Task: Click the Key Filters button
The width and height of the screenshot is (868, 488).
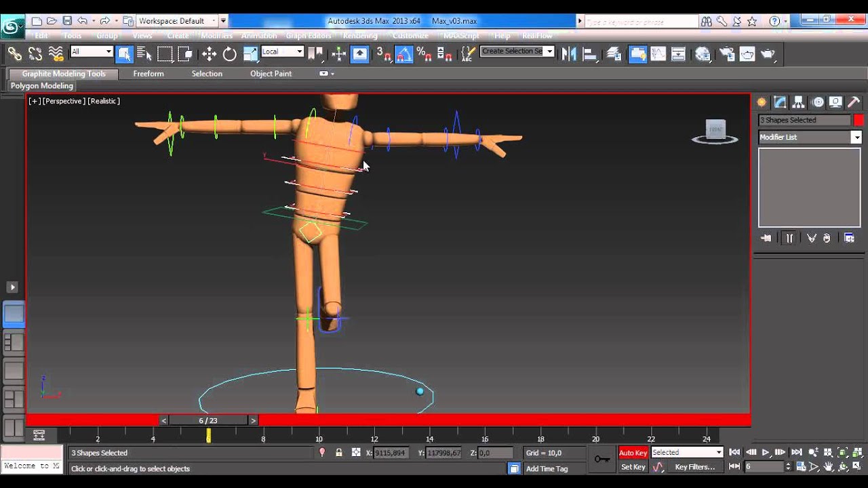Action: [694, 467]
